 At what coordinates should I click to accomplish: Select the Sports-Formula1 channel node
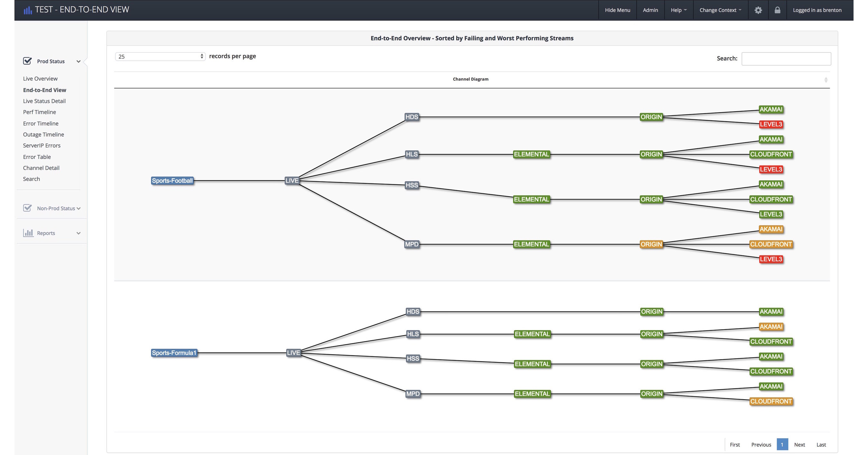tap(174, 353)
